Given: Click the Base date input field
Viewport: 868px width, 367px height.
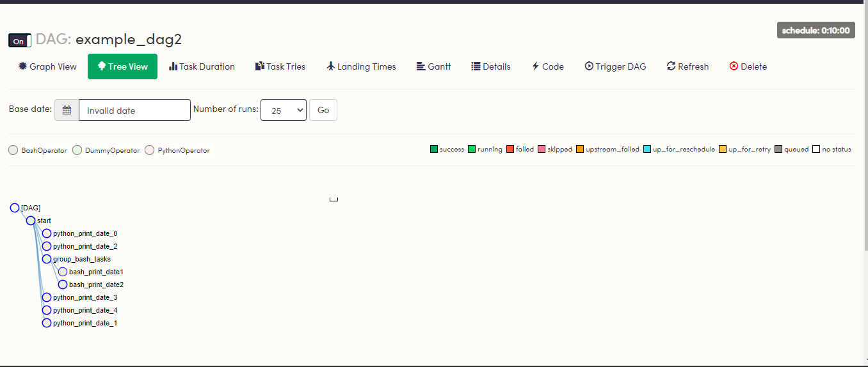Looking at the screenshot, I should (x=134, y=110).
